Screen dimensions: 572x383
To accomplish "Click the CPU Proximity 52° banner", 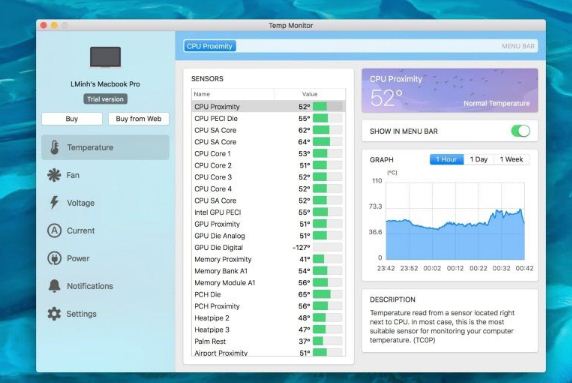I will click(450, 90).
